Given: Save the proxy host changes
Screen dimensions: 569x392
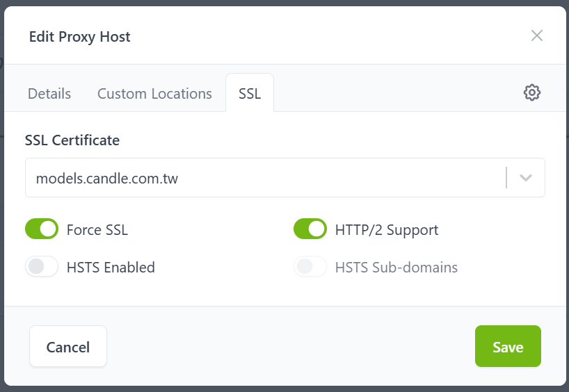Looking at the screenshot, I should click(508, 346).
